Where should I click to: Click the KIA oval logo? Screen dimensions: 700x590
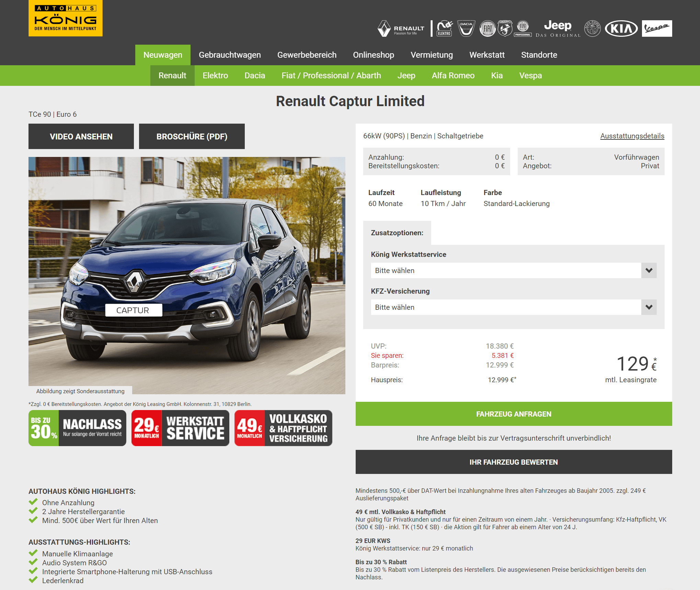pyautogui.click(x=621, y=29)
